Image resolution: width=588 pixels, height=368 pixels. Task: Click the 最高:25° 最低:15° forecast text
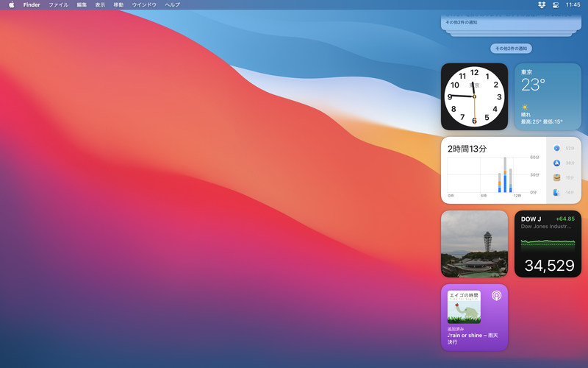pos(542,121)
